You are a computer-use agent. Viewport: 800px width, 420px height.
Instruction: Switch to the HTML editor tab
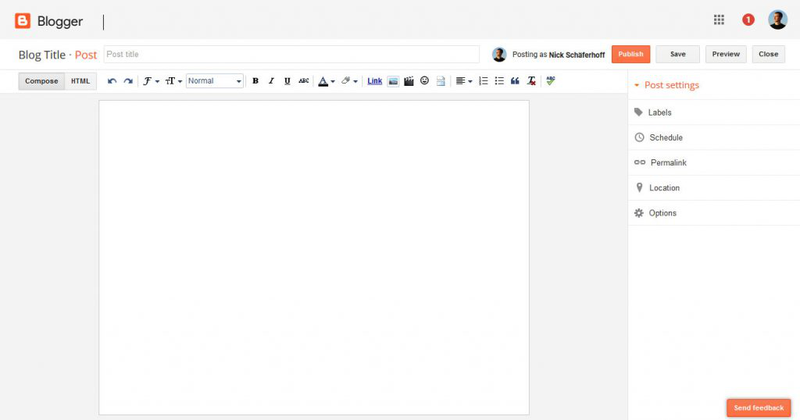click(x=80, y=81)
